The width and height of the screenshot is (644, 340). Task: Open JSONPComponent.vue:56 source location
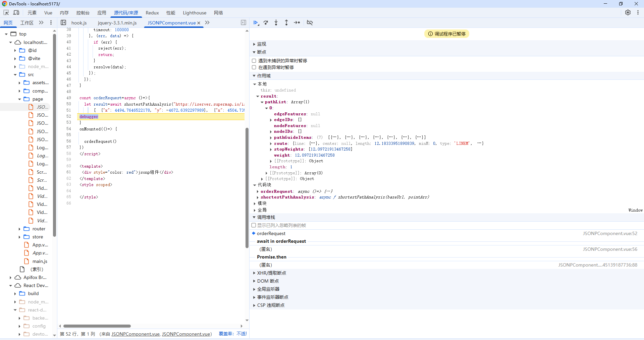[610, 249]
